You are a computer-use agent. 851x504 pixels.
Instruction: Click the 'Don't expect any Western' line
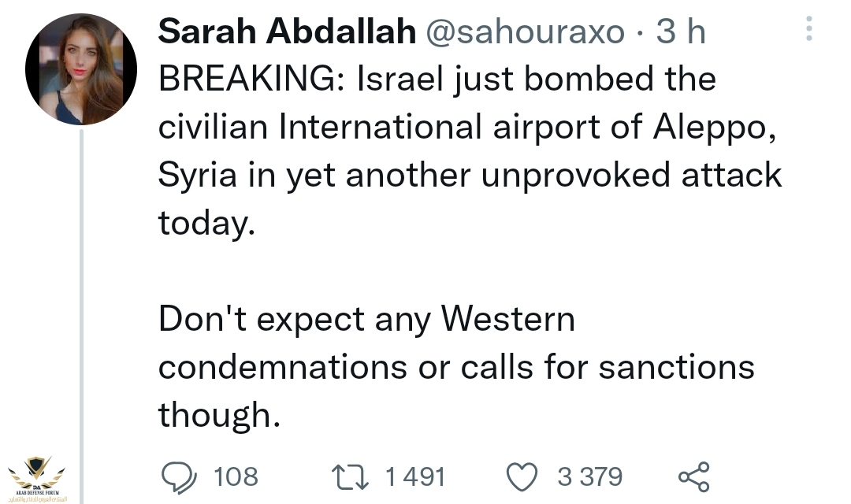[366, 319]
